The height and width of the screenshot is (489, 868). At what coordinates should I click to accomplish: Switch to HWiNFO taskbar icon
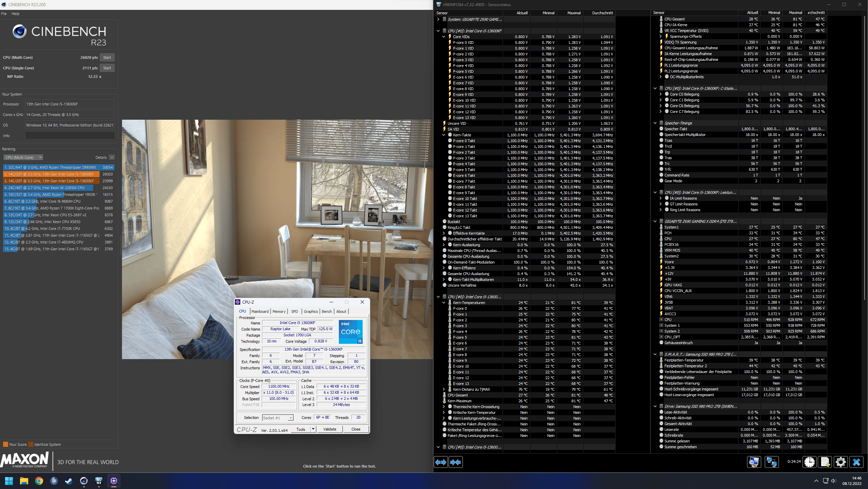tap(99, 481)
